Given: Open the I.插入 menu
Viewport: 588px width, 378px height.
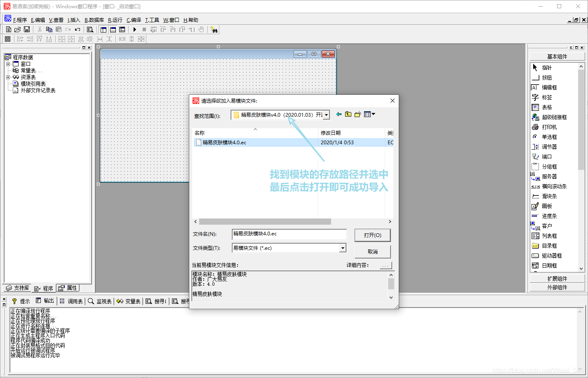Looking at the screenshot, I should pyautogui.click(x=74, y=20).
